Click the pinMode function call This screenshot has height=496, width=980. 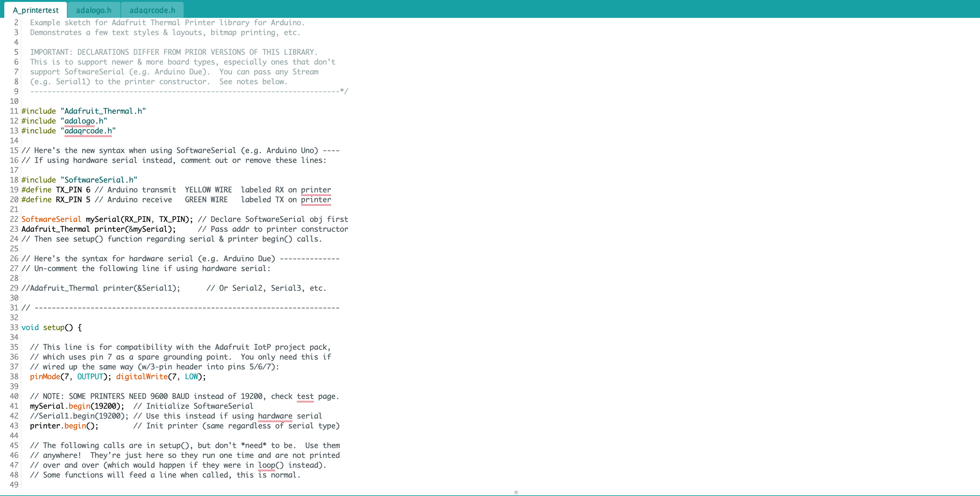pyautogui.click(x=45, y=377)
